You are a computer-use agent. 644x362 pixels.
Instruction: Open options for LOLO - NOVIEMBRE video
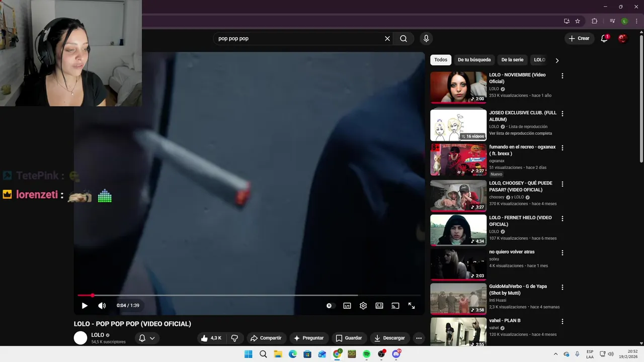coord(562,76)
